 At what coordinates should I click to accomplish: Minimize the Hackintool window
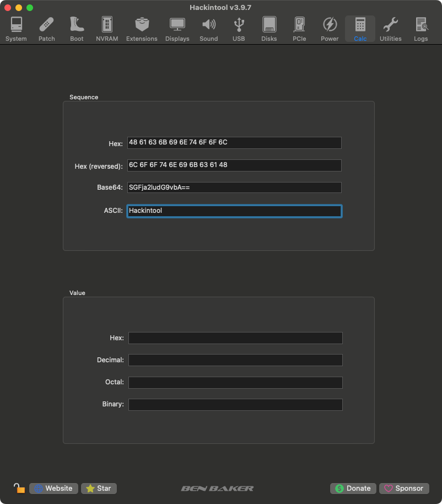(19, 8)
